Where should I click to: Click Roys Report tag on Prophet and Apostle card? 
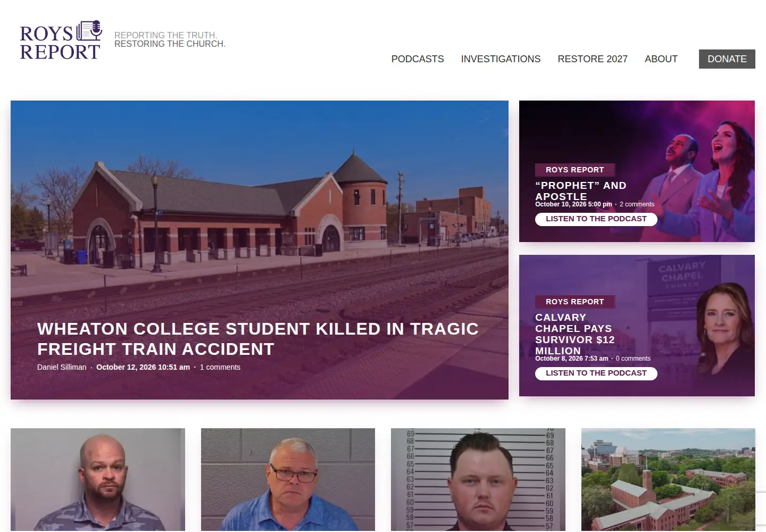point(575,170)
